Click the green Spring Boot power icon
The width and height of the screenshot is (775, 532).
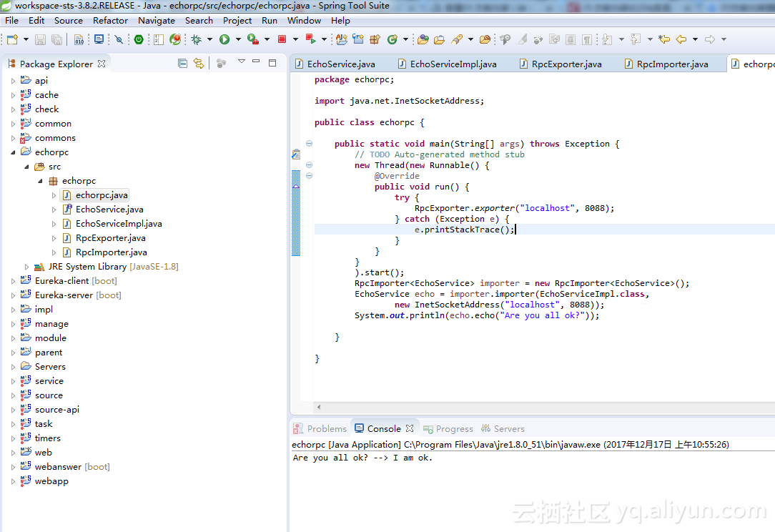click(139, 39)
